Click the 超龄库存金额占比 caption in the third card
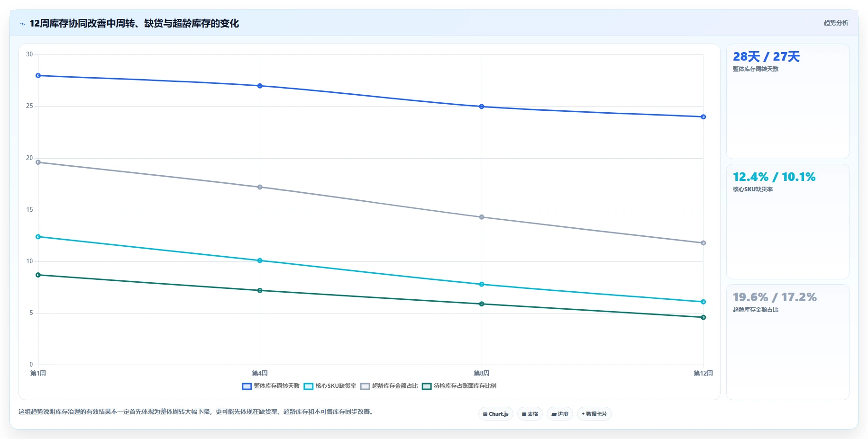The image size is (868, 439). point(756,310)
